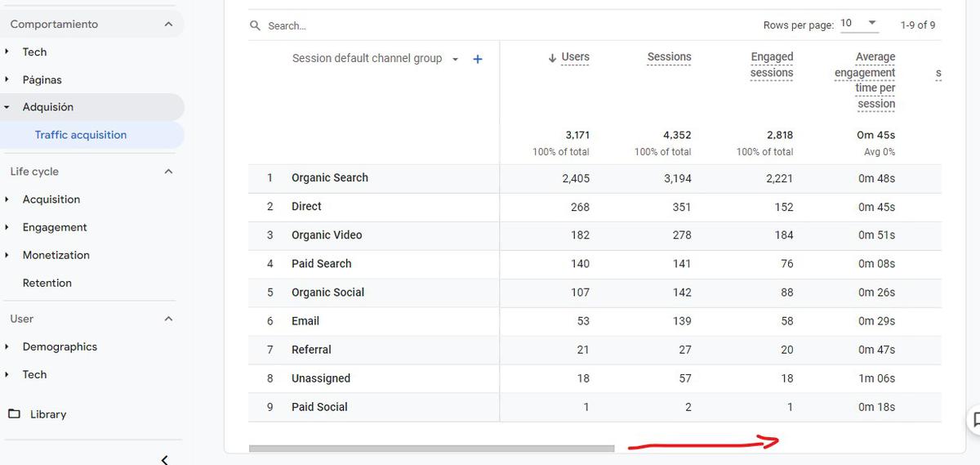Click the search magnifier icon

click(x=256, y=26)
